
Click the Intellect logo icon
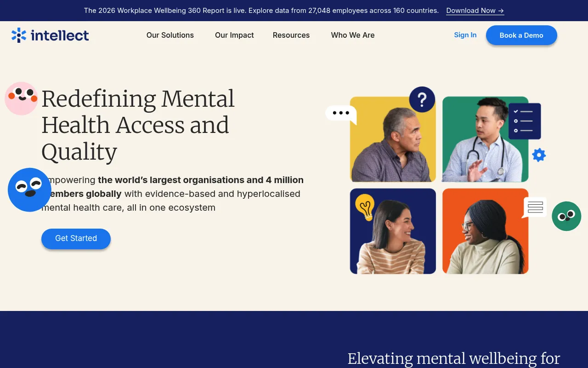click(19, 35)
